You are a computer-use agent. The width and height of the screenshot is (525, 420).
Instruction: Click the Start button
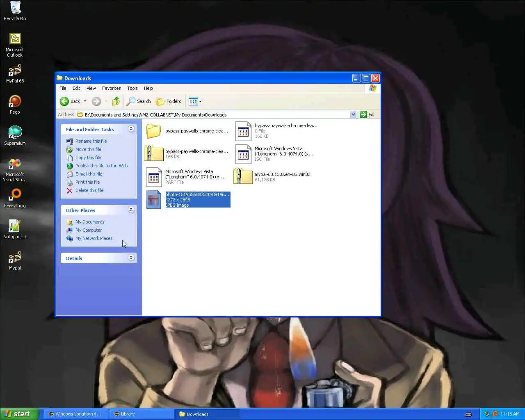click(x=20, y=414)
